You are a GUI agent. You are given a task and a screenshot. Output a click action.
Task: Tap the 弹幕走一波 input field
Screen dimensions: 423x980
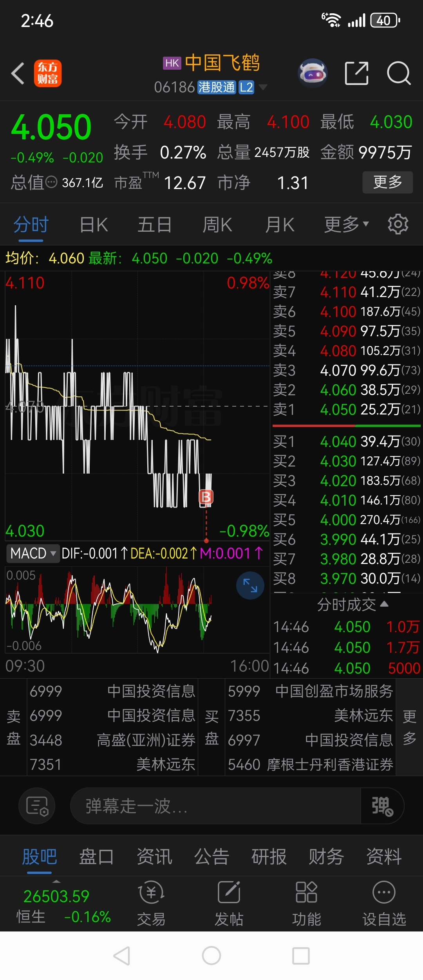coord(215,806)
